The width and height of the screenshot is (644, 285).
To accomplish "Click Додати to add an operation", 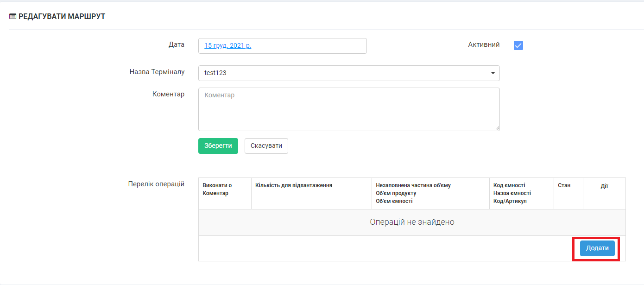I will coord(597,248).
